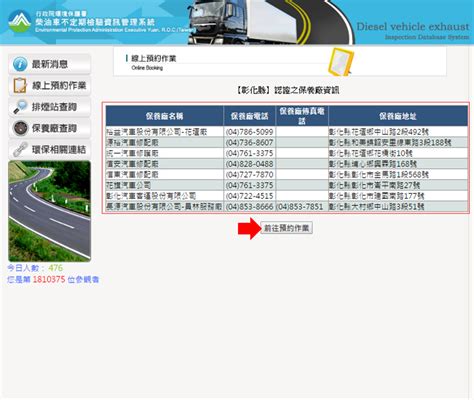Click the chain link icon beside 環保相關連結
The width and height of the screenshot is (474, 400).
point(20,149)
